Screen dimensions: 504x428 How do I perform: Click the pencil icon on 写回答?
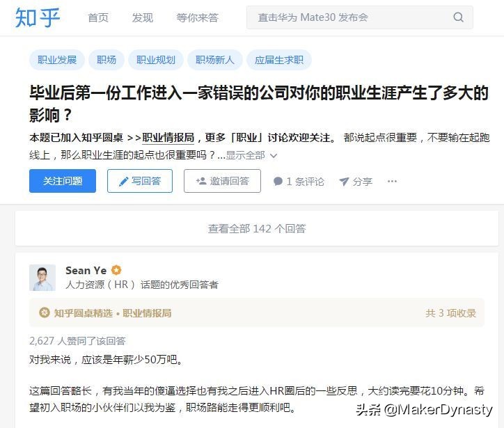[x=123, y=182]
